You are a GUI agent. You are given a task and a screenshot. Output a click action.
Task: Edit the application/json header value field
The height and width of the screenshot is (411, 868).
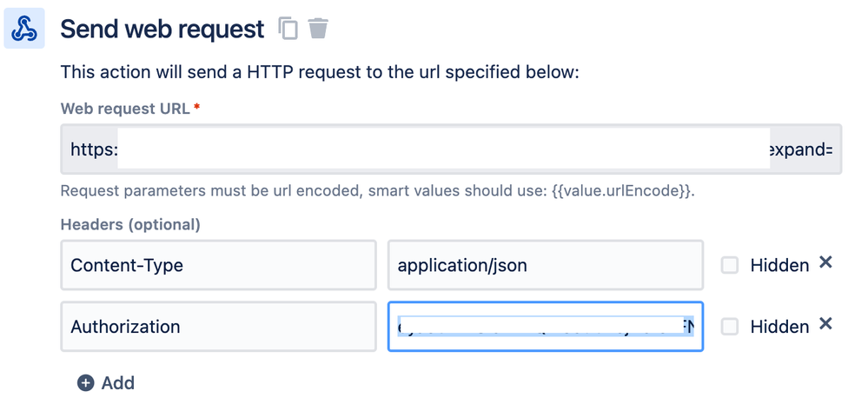click(x=546, y=265)
